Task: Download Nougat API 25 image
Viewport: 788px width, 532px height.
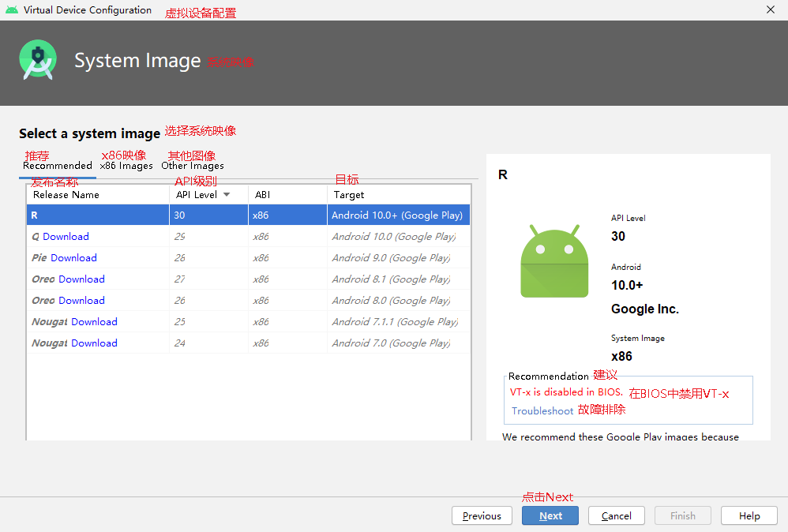Action: [x=95, y=321]
